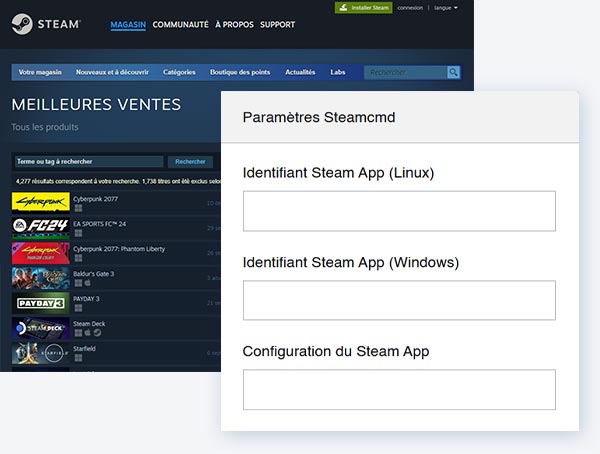Viewport: 600px width, 454px height.
Task: Open PAYDAY 3 thumbnail
Action: 41,302
